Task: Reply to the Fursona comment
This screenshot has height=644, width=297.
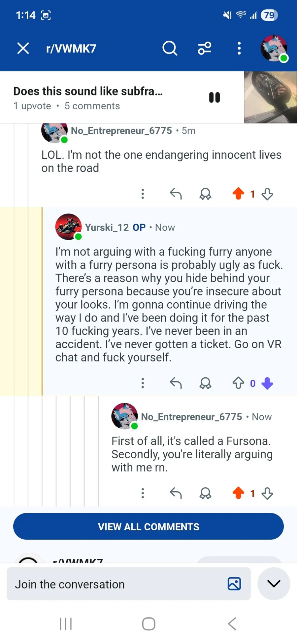Action: pos(176,493)
